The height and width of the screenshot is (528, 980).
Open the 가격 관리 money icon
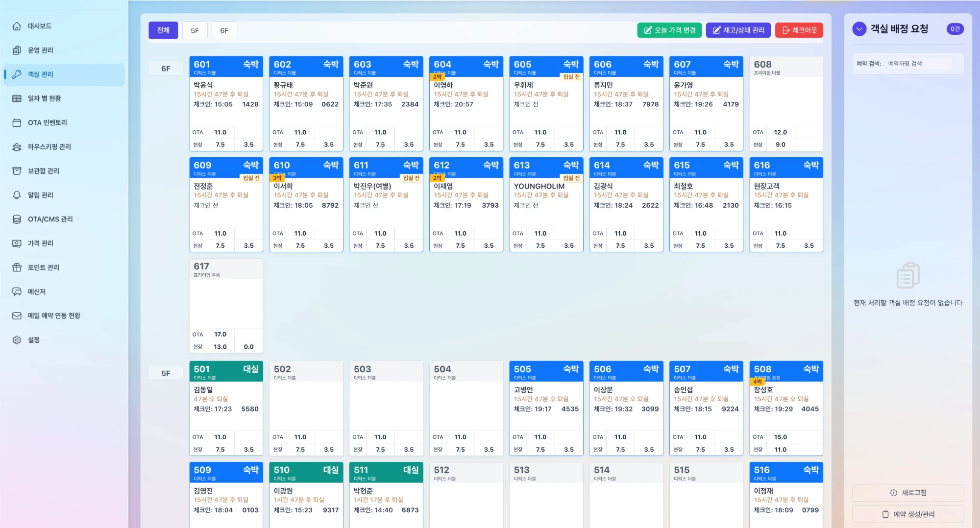pos(17,243)
